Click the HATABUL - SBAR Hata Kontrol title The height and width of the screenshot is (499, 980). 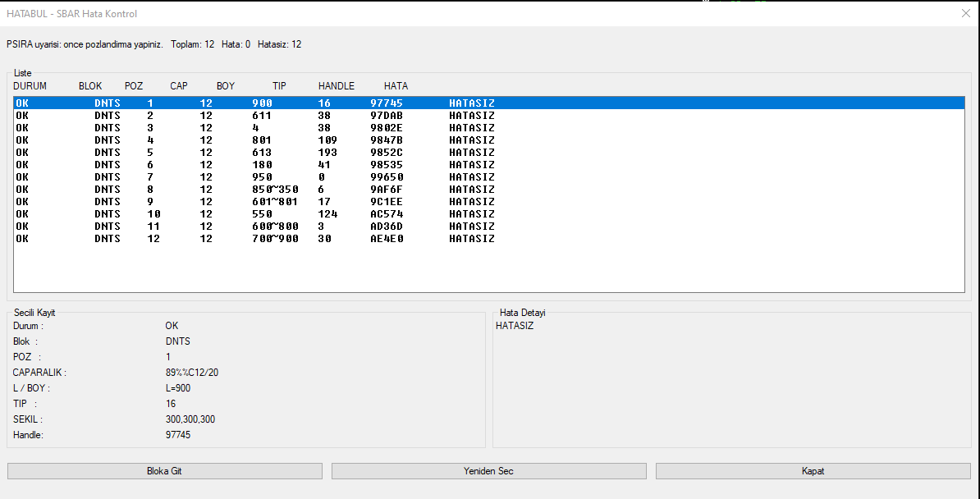click(x=72, y=14)
